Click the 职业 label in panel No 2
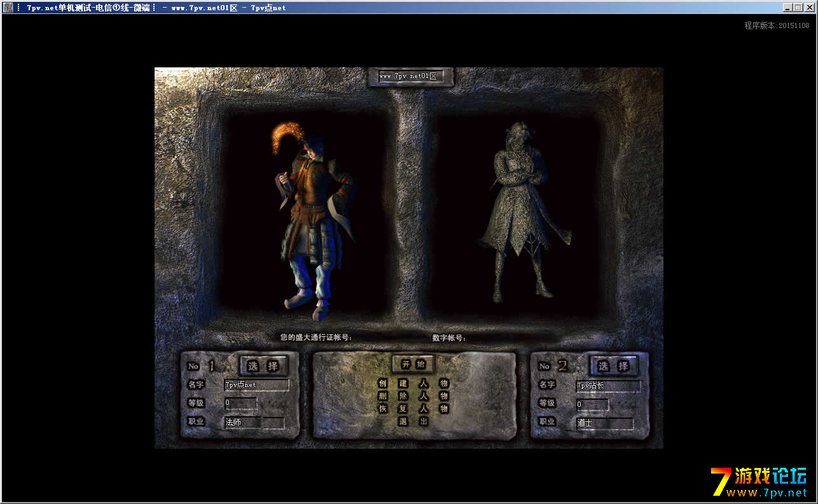818x504 pixels. tap(547, 421)
